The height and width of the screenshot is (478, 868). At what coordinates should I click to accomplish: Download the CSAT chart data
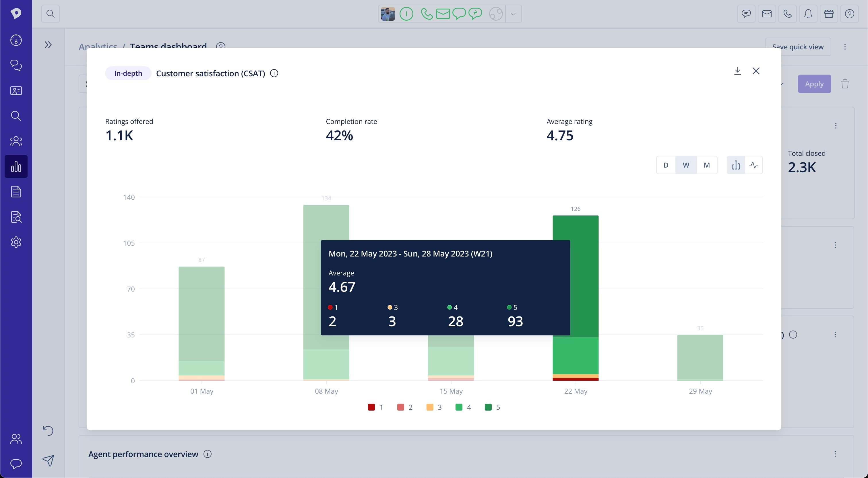[737, 71]
